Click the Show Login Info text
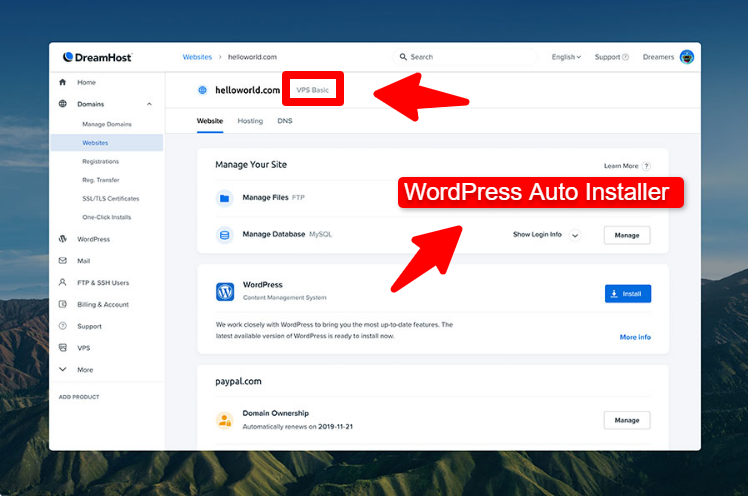 (537, 235)
